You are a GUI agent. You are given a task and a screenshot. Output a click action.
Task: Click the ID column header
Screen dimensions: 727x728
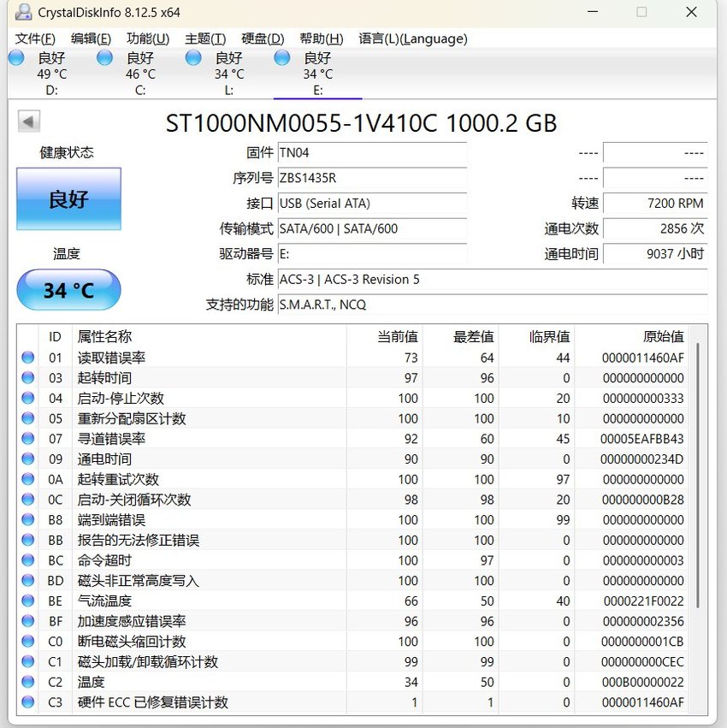[x=56, y=336]
